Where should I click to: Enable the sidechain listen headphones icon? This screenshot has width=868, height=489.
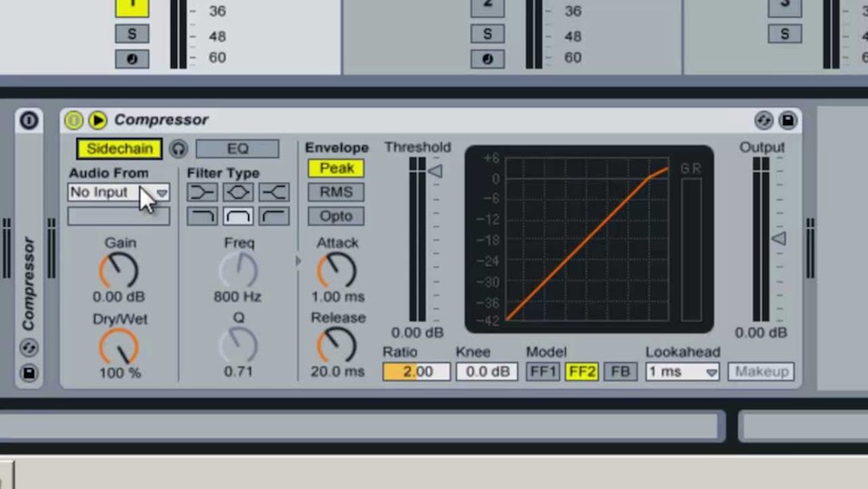point(178,149)
